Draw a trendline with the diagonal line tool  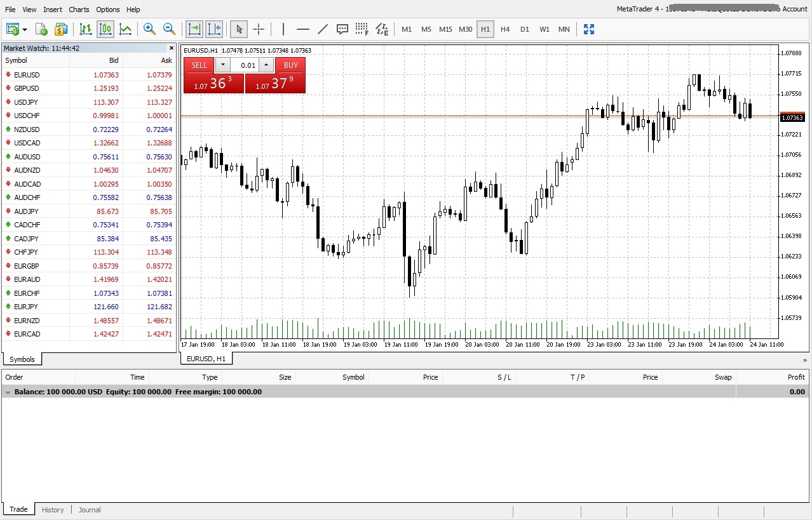[323, 29]
